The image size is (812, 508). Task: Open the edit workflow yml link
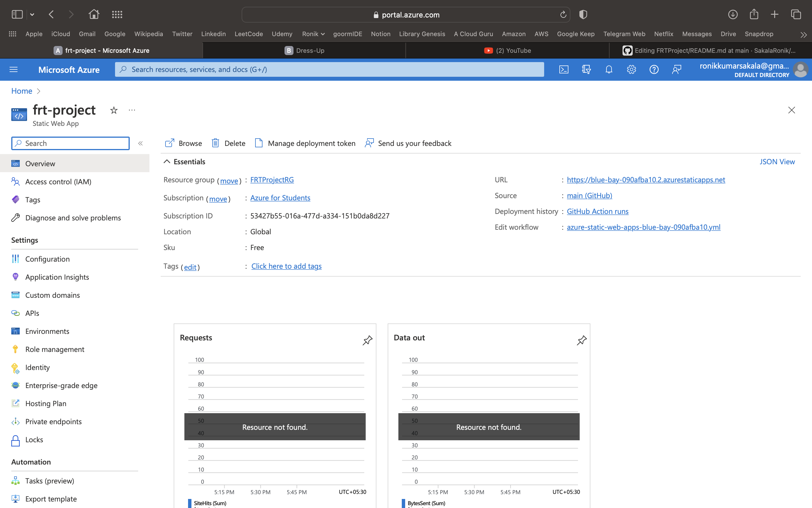click(644, 227)
